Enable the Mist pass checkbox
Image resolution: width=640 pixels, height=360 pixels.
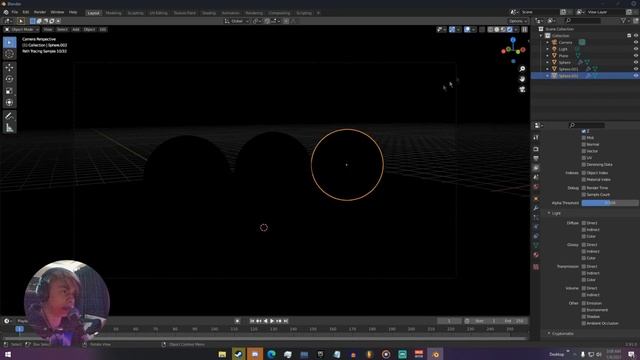click(584, 138)
